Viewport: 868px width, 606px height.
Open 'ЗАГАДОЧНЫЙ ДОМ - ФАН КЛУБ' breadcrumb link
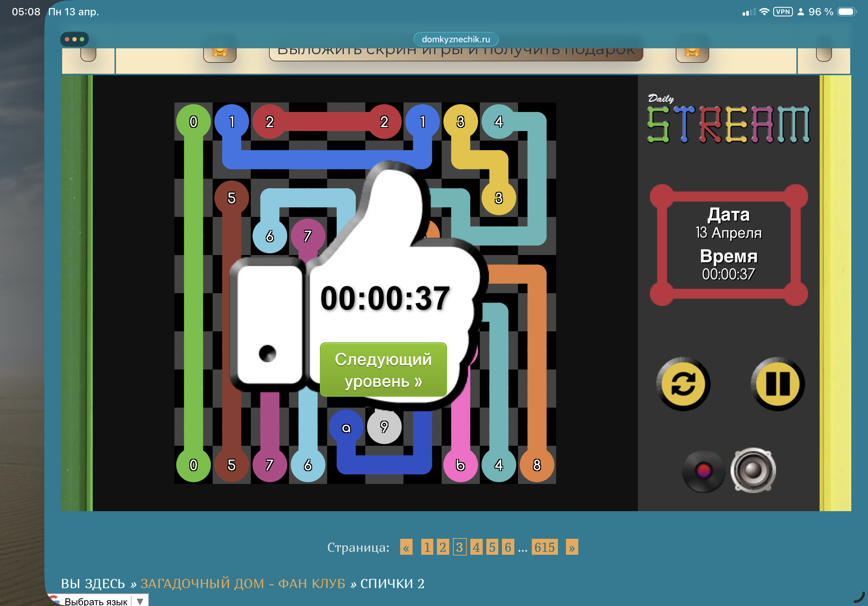[x=243, y=583]
